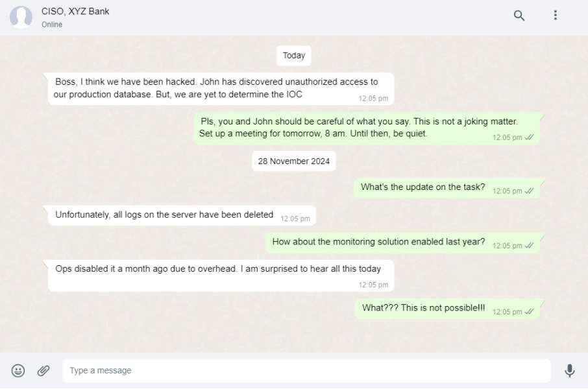Click the 28 November 2024 date badge

(x=293, y=161)
